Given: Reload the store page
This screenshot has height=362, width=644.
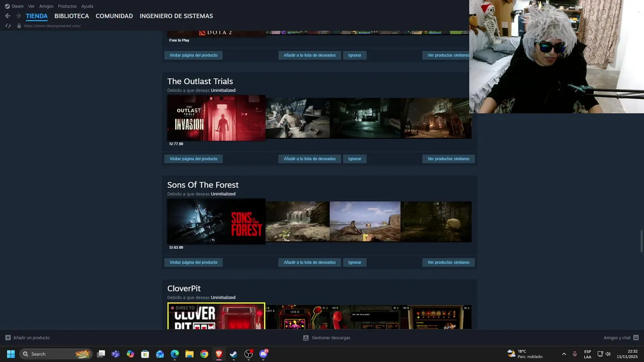Looking at the screenshot, I should tap(8, 26).
